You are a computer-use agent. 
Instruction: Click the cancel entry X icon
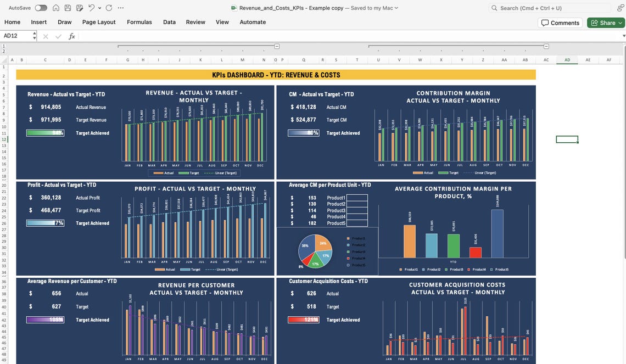(x=45, y=36)
